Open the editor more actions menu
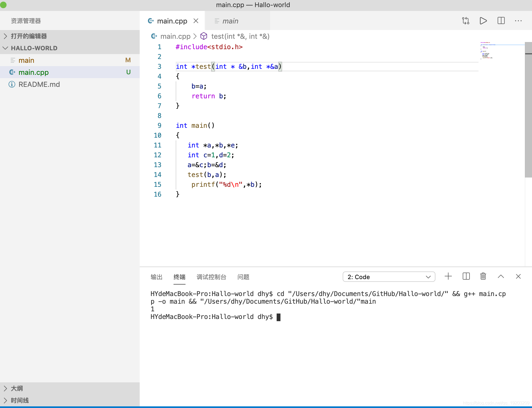The image size is (532, 408). pos(518,21)
